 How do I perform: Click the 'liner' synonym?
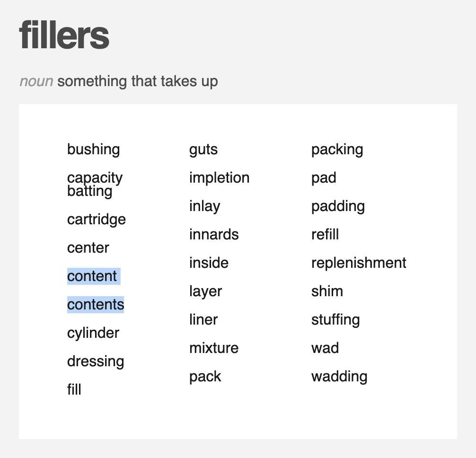point(203,319)
